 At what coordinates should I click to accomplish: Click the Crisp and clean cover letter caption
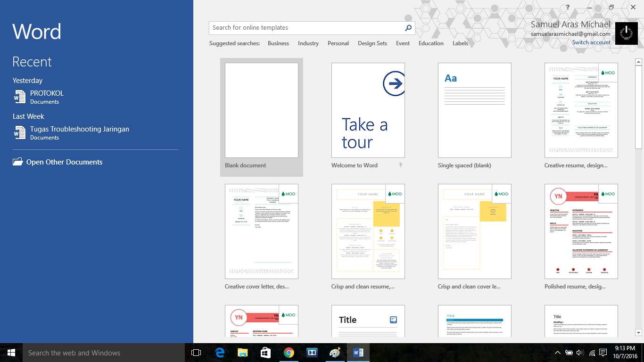click(469, 287)
